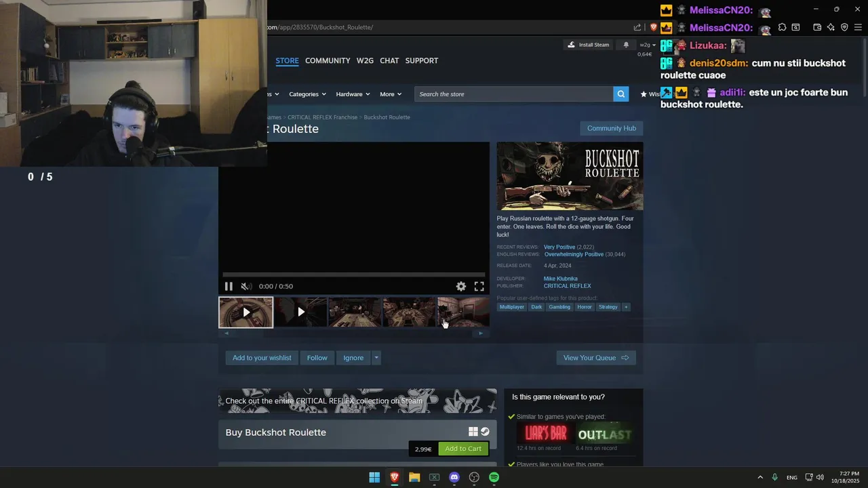Viewport: 868px width, 488px height.
Task: Click the blue search magnifier button
Action: tap(620, 94)
